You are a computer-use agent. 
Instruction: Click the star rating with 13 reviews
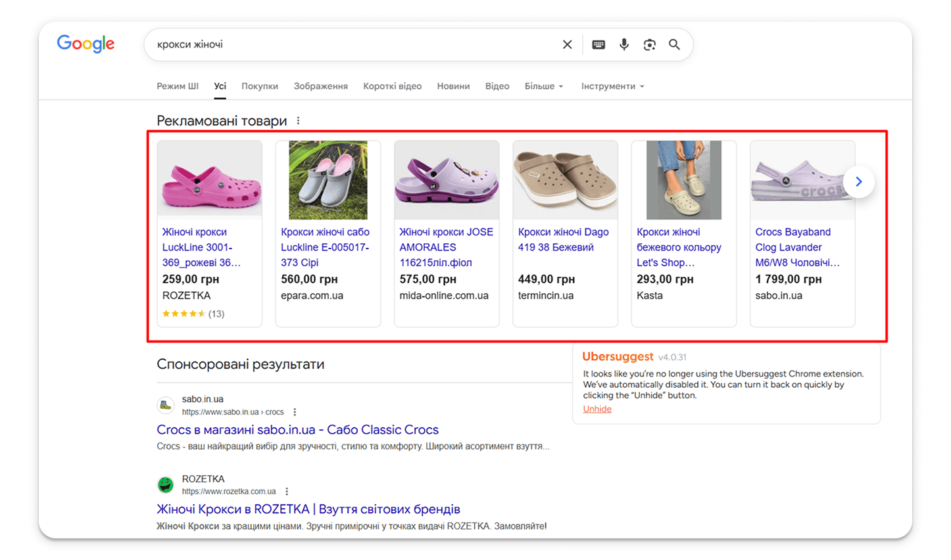click(193, 314)
